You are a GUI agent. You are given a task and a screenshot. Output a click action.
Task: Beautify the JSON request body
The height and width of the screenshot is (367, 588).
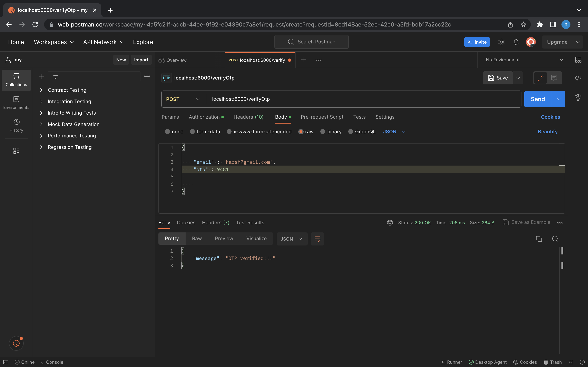548,132
